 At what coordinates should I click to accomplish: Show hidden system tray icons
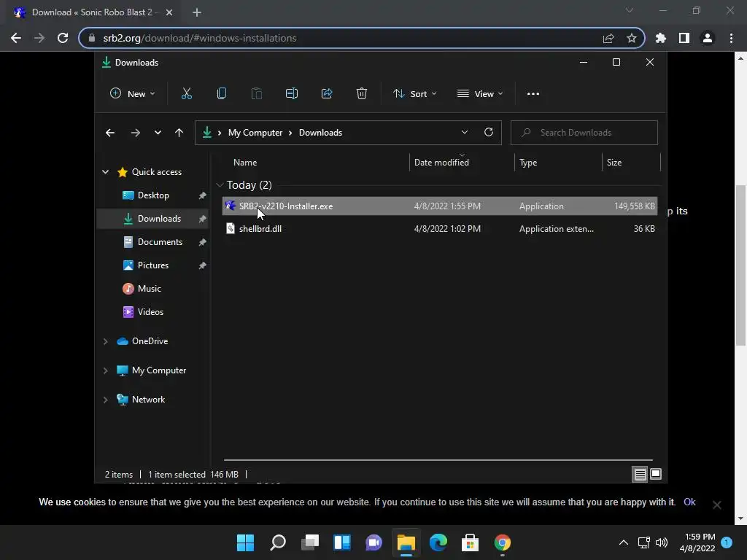pos(623,542)
